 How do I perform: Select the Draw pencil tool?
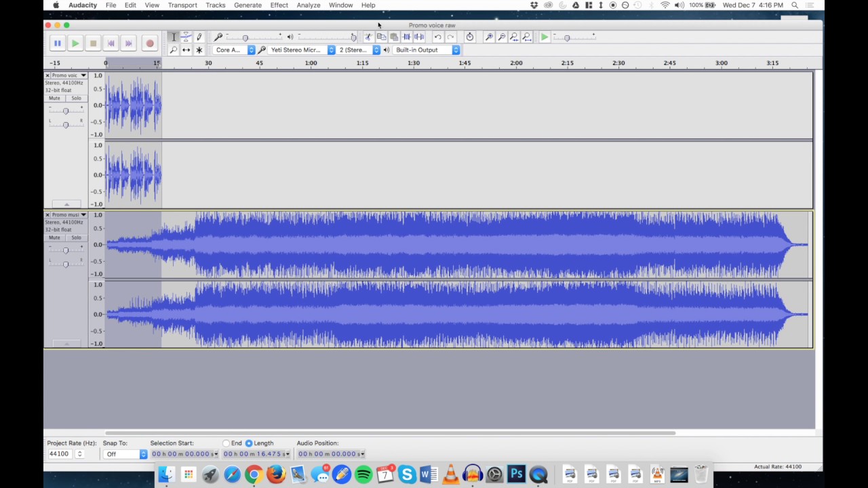(199, 37)
